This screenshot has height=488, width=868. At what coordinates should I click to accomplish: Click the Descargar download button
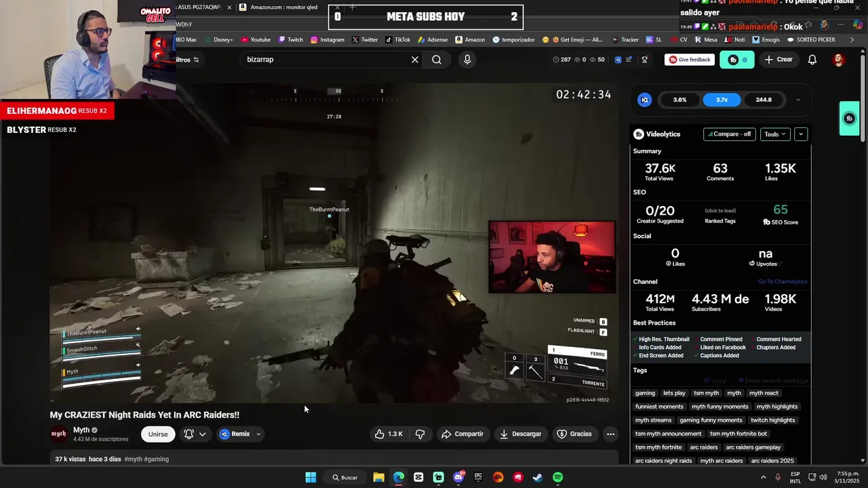pos(521,434)
